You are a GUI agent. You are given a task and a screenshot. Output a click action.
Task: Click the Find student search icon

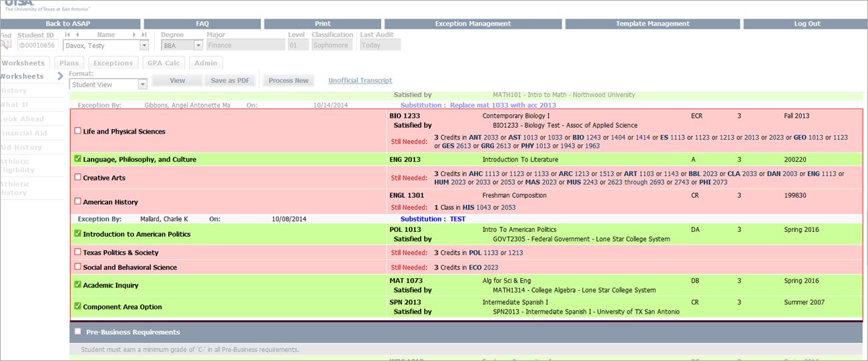[x=6, y=45]
